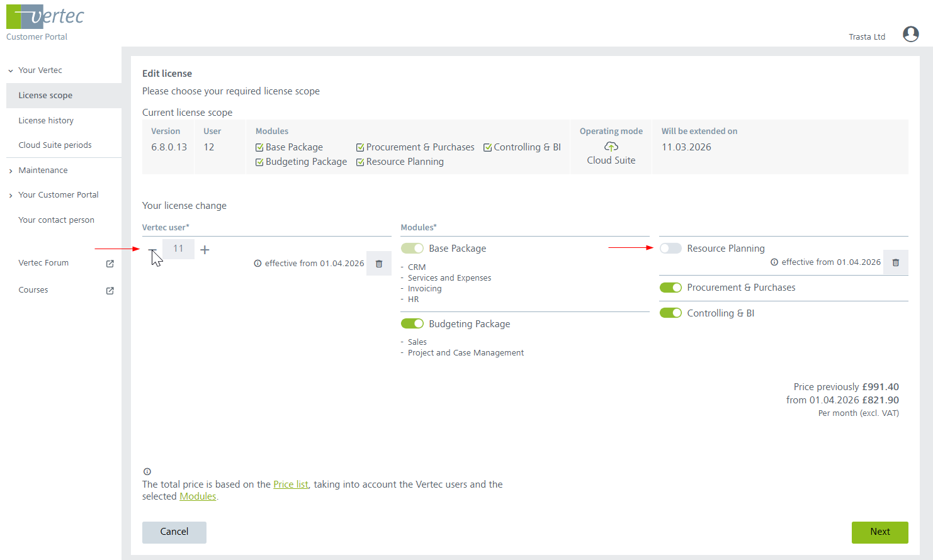Delete the Resource Planning module change

895,262
